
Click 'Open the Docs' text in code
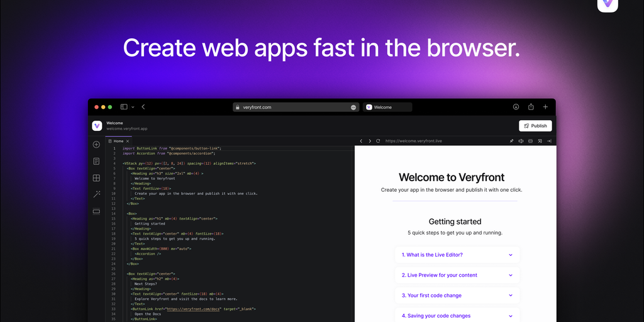coord(148,314)
